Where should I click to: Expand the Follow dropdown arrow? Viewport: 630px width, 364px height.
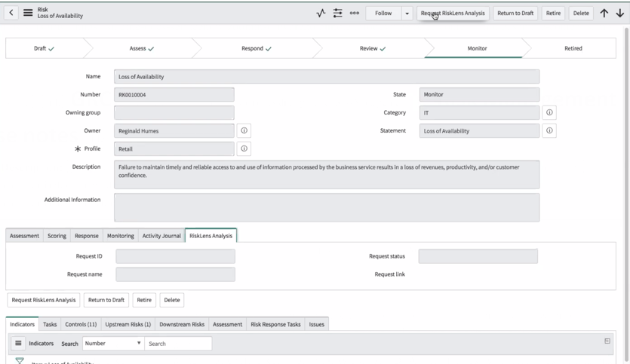407,14
